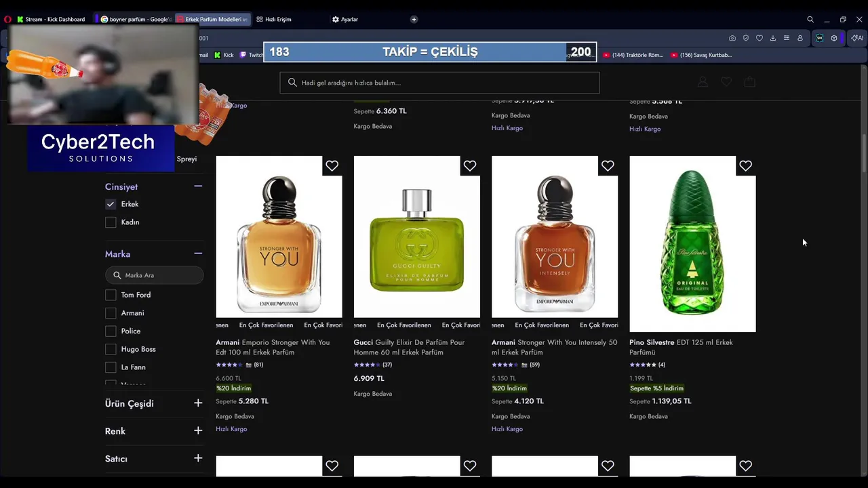This screenshot has width=868, height=488.
Task: Click the page vertical scrollbar thumb
Action: click(x=864, y=155)
